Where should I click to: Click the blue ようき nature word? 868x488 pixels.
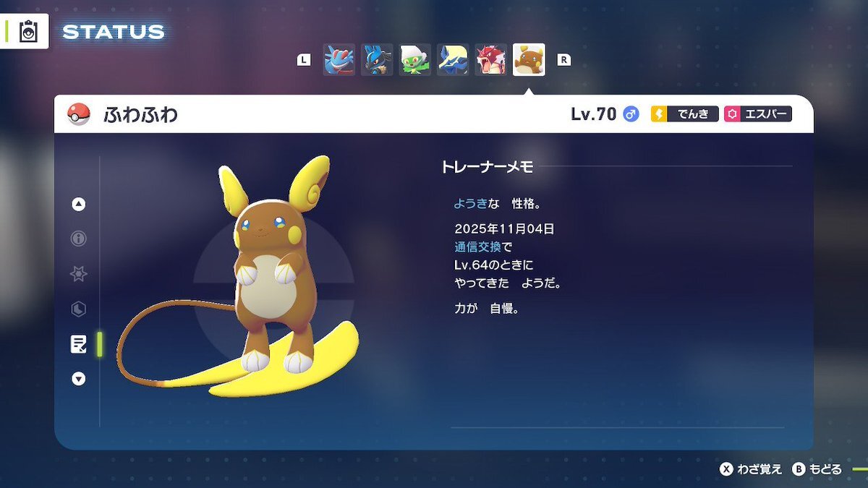(471, 204)
